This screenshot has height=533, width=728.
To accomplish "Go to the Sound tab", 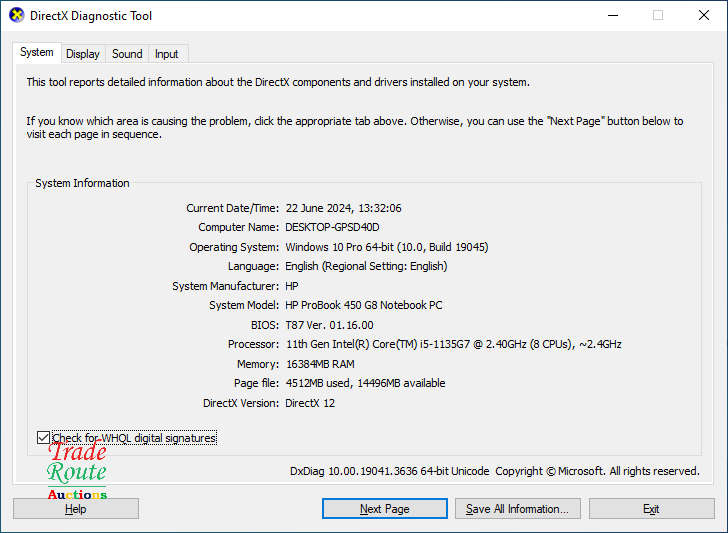I will pyautogui.click(x=127, y=54).
